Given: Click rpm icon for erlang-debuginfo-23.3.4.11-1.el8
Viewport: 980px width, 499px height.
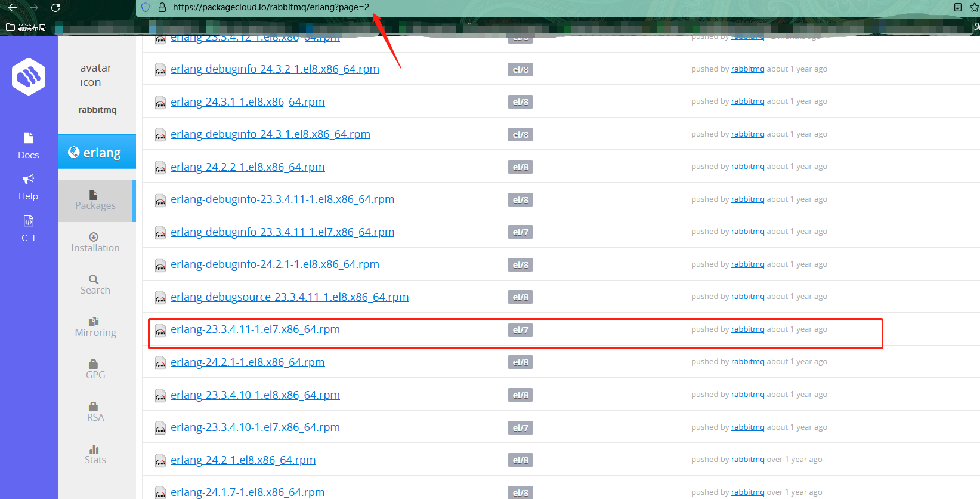Looking at the screenshot, I should (160, 200).
